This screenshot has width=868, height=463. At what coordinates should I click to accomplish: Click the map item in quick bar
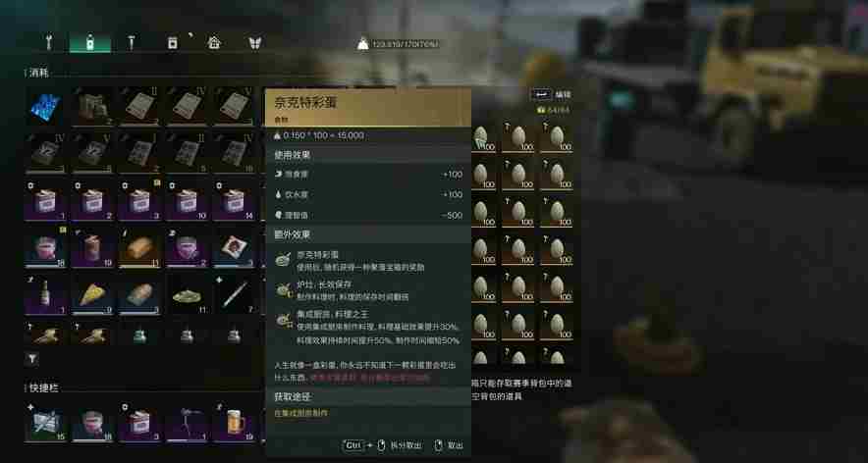(x=45, y=423)
